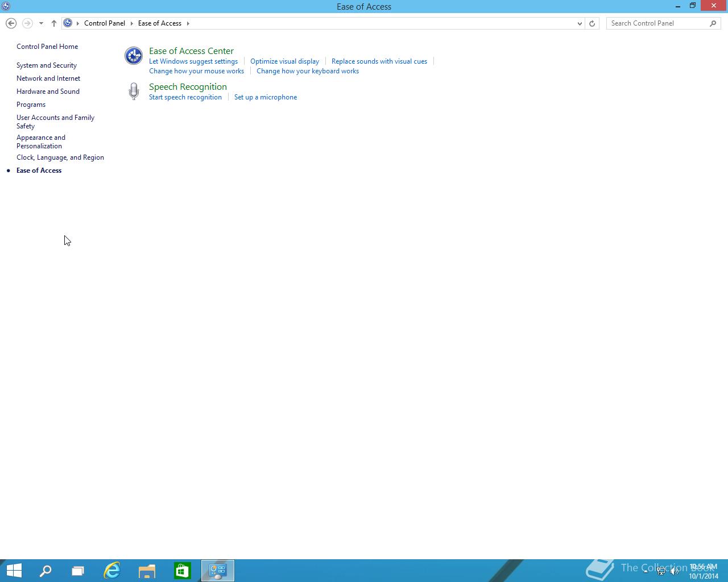Open Optimize visual display
This screenshot has width=728, height=582.
click(x=284, y=61)
